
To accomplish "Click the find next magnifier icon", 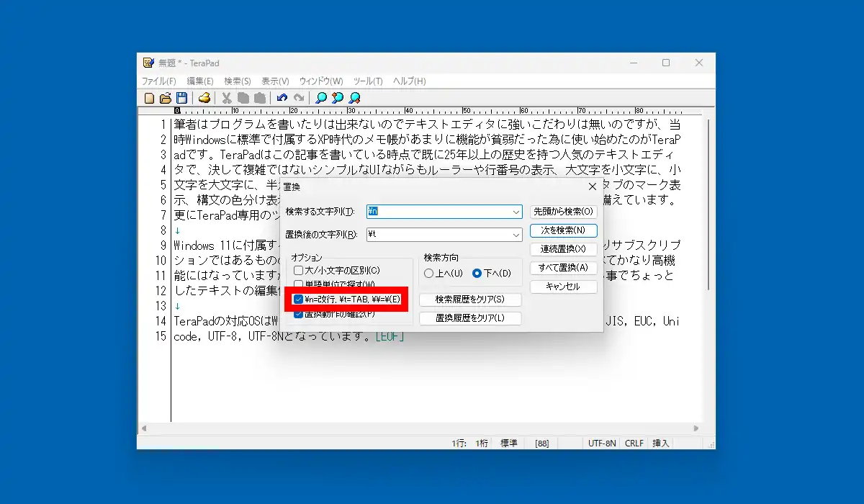I will (x=354, y=98).
